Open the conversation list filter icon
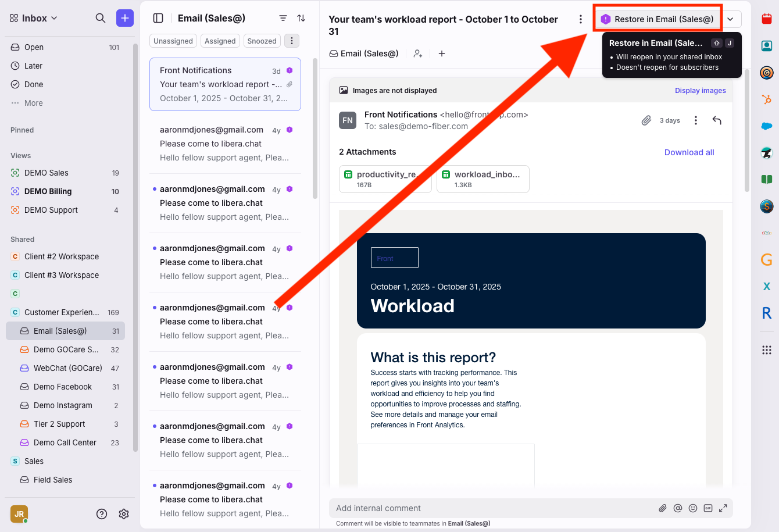779x532 pixels. click(x=283, y=18)
